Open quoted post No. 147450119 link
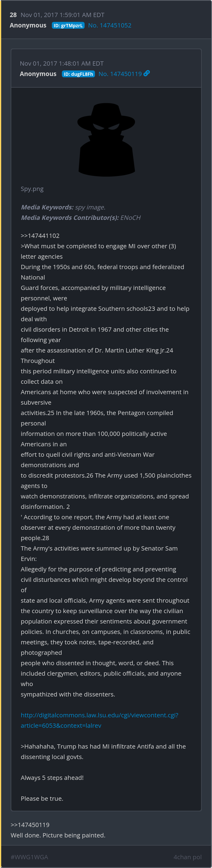Image resolution: width=212 pixels, height=868 pixels. (x=120, y=74)
